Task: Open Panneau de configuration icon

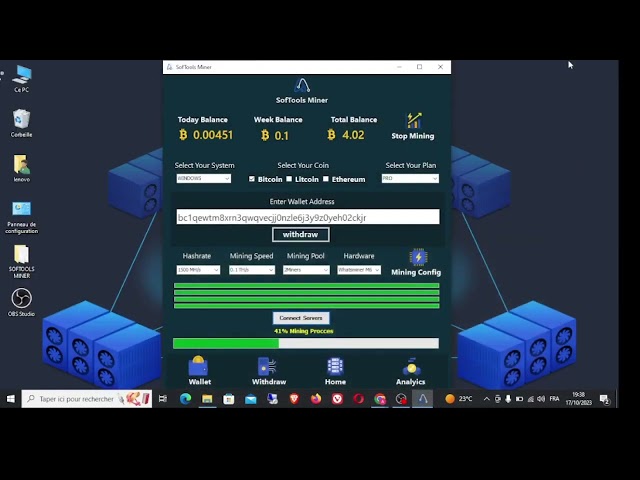Action: (x=22, y=218)
